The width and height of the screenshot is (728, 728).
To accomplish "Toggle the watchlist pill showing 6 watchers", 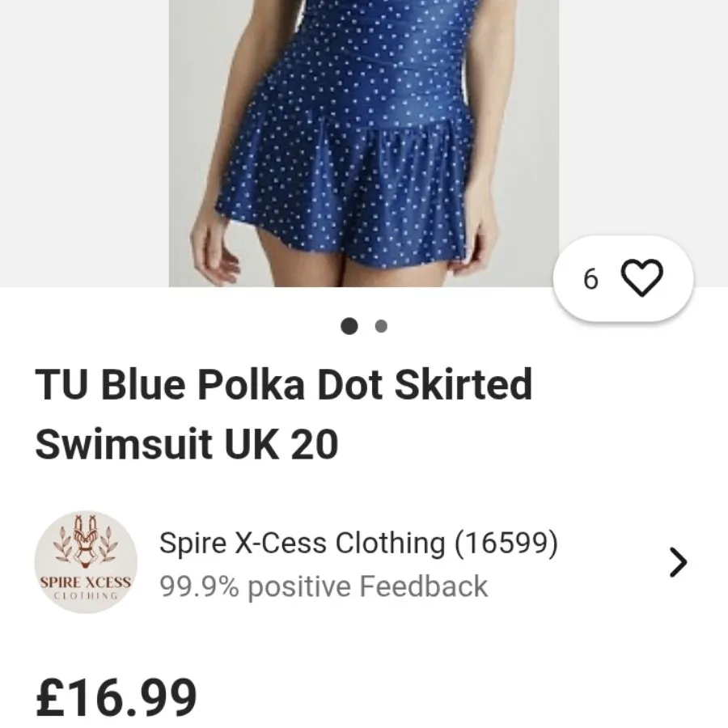I will coord(623,278).
